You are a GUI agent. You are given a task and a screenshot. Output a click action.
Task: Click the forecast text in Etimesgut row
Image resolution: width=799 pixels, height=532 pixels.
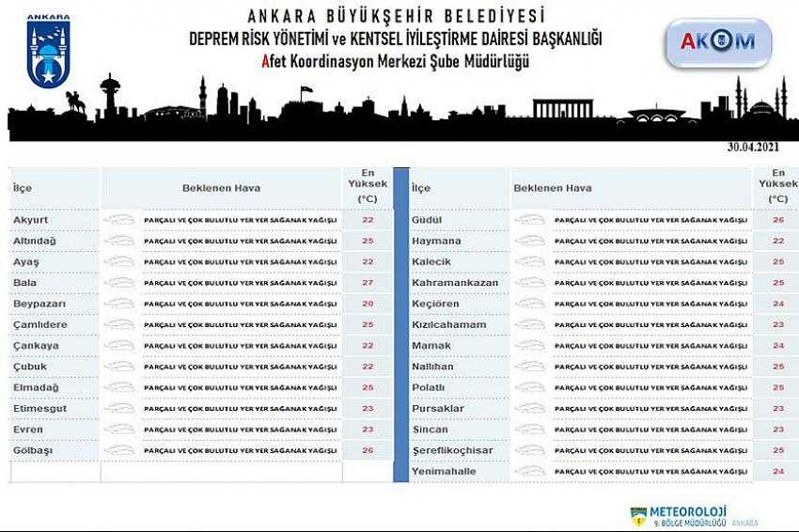pyautogui.click(x=239, y=408)
